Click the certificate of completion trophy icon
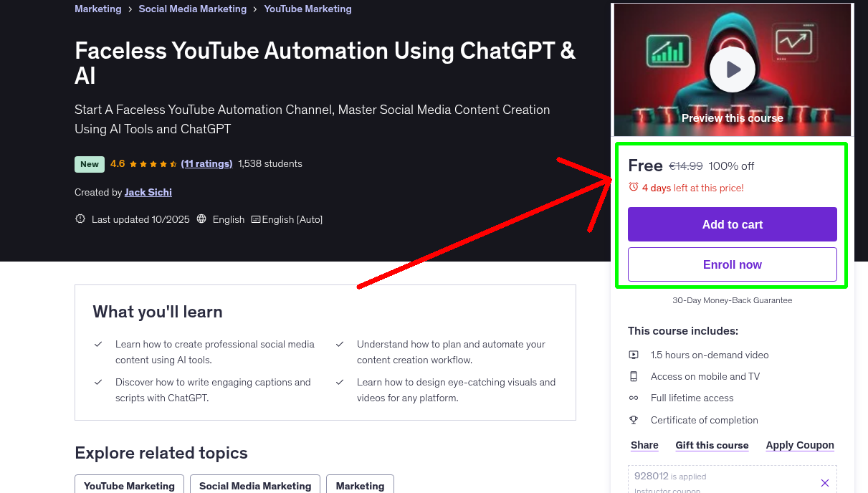Screen dimensions: 868x493 coord(634,420)
